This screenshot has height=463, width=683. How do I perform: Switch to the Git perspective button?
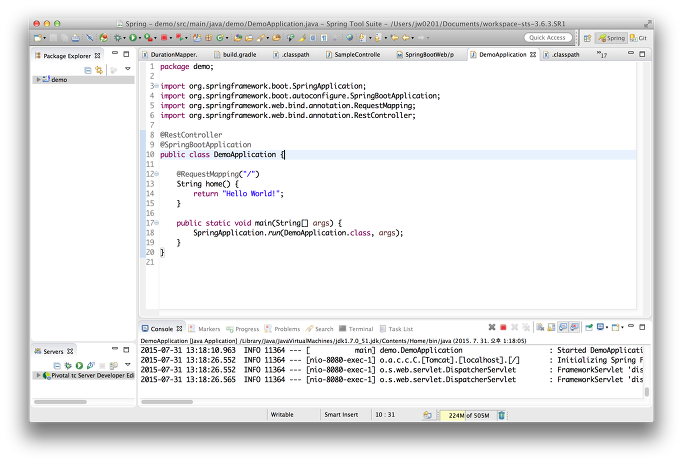pyautogui.click(x=639, y=38)
